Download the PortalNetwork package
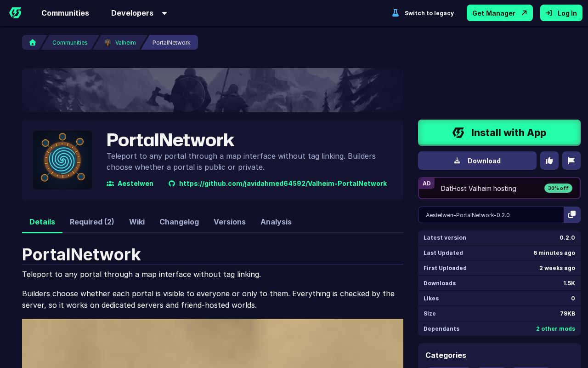The height and width of the screenshot is (368, 588). tap(477, 161)
